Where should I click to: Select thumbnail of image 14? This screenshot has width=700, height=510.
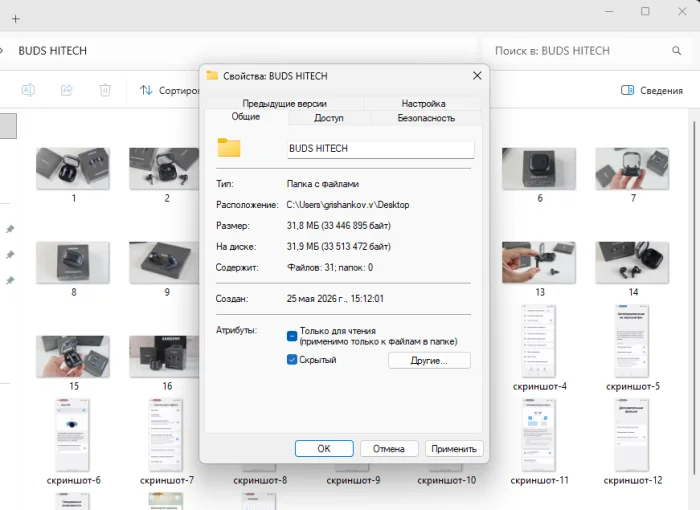pos(632,263)
